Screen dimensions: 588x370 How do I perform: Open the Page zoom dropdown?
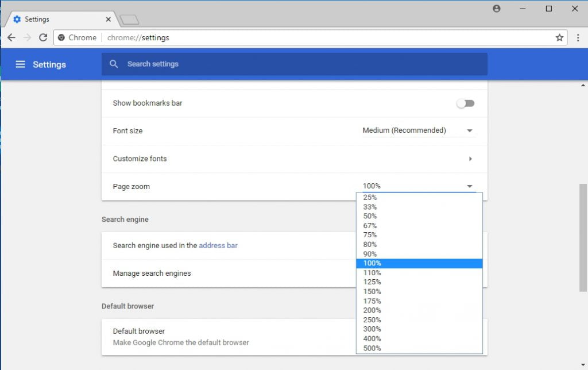click(x=470, y=186)
